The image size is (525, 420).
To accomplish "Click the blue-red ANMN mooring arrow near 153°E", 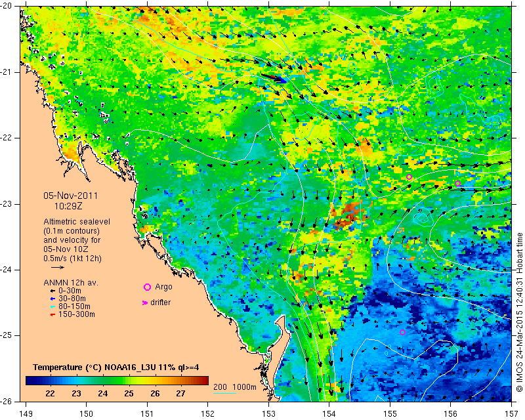I will (x=274, y=78).
